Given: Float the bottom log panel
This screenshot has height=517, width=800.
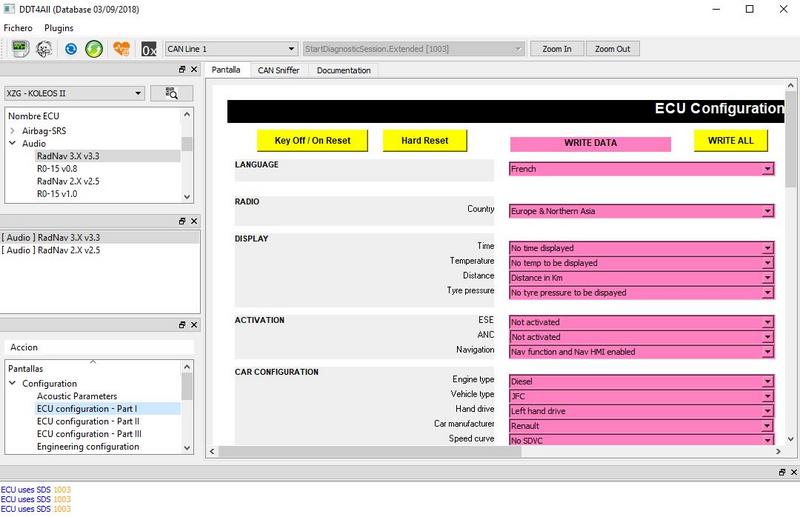Looking at the screenshot, I should click(x=782, y=473).
